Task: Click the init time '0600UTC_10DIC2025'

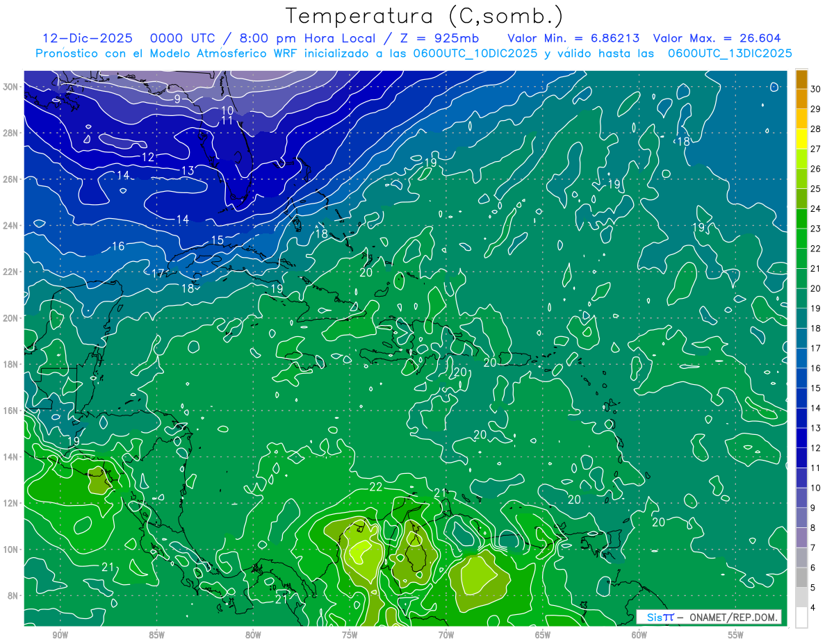Action: coord(475,53)
